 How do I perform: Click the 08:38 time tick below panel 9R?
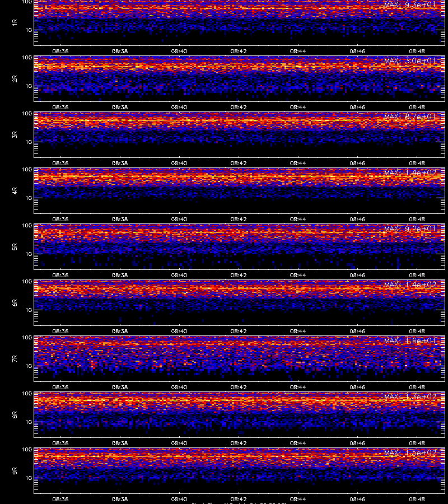pos(119,499)
